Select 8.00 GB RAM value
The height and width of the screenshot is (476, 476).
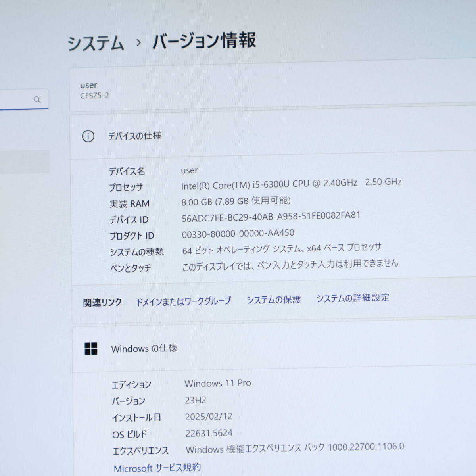(x=236, y=201)
